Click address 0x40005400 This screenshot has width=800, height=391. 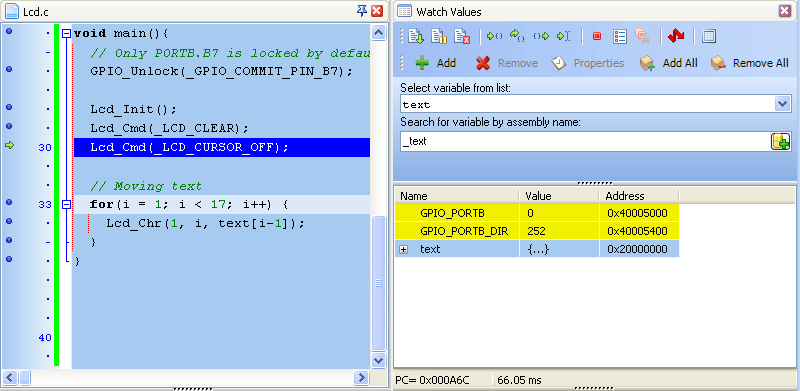[637, 231]
